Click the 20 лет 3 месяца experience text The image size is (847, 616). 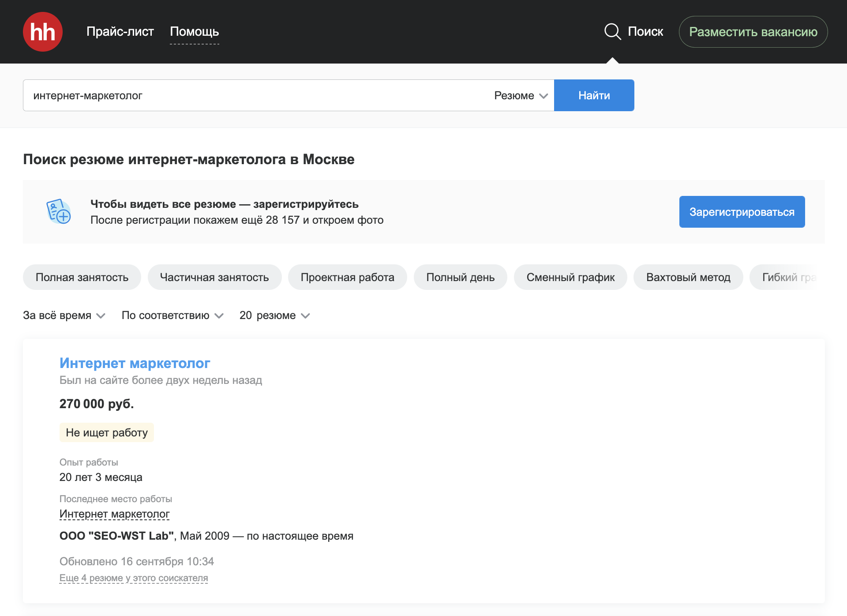[x=101, y=477]
